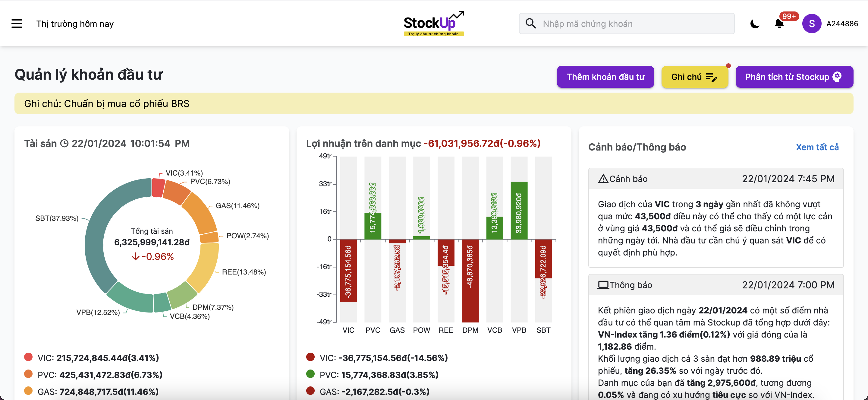Image resolution: width=868 pixels, height=400 pixels.
Task: Click the yellow BRS note banner
Action: pyautogui.click(x=434, y=103)
